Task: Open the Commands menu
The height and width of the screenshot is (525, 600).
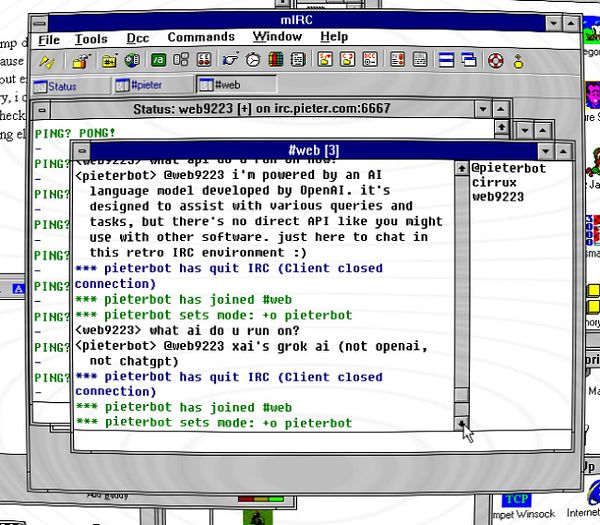Action: point(201,37)
